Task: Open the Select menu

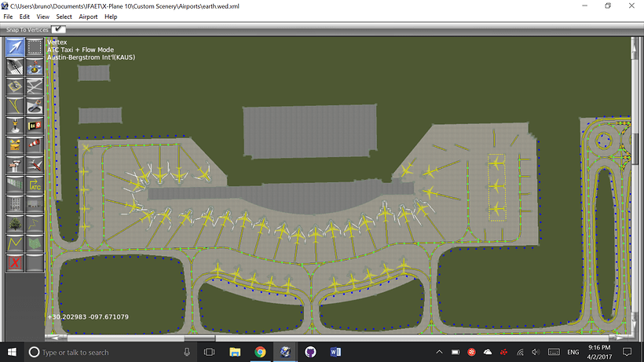Action: pos(64,16)
